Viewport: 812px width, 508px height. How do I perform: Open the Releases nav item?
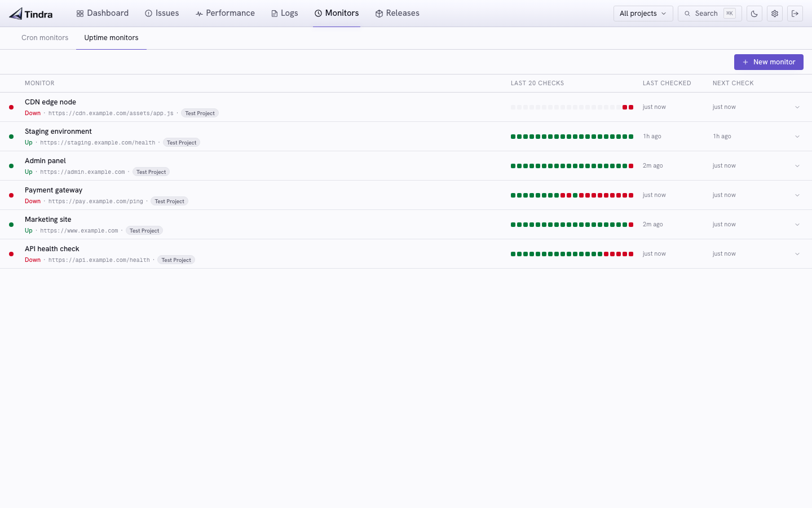(398, 13)
